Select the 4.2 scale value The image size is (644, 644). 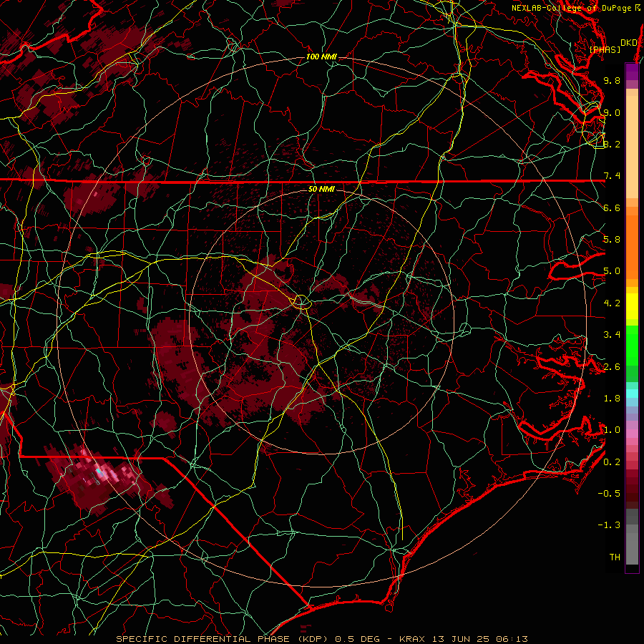tap(612, 303)
